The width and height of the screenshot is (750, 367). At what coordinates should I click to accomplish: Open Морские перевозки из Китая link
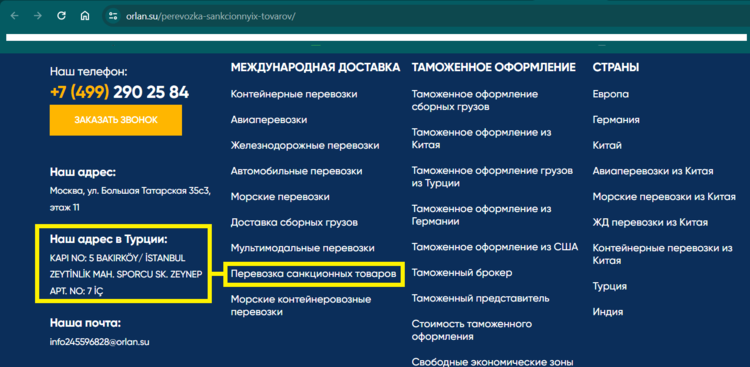coord(664,197)
